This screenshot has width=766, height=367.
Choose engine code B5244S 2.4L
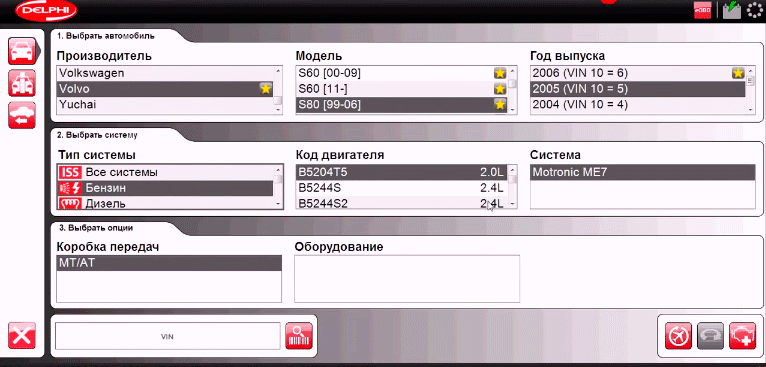click(x=401, y=188)
